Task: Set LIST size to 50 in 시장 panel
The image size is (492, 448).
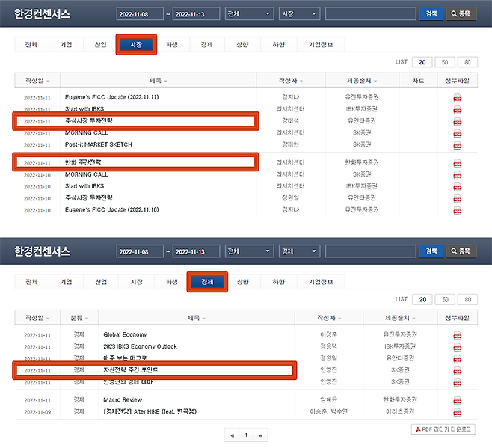Action: point(445,62)
